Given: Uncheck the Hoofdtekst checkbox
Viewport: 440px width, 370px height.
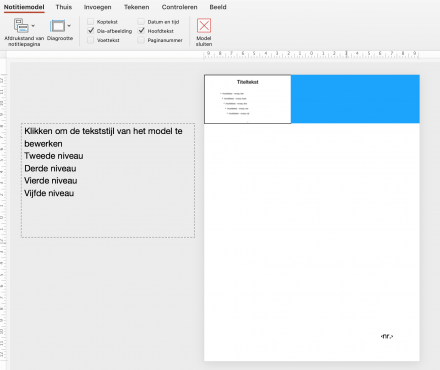Looking at the screenshot, I should coord(141,31).
